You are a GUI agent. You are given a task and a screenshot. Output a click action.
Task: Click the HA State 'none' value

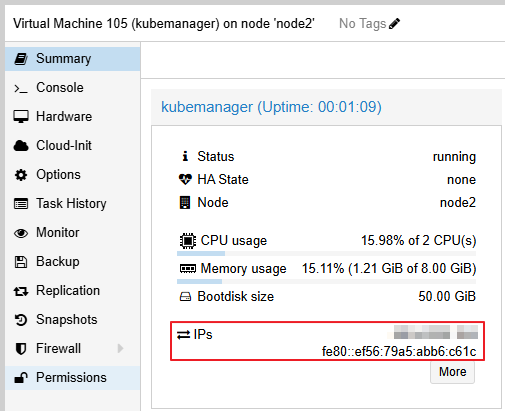[461, 180]
